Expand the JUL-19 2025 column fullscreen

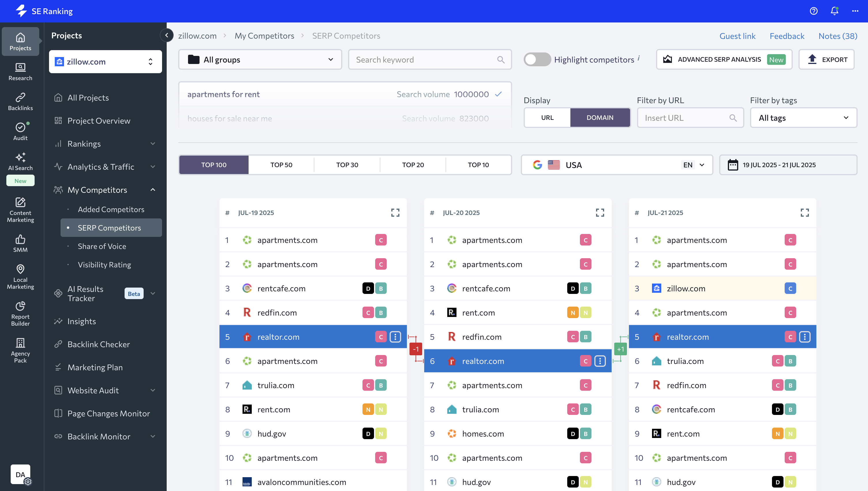click(x=395, y=212)
